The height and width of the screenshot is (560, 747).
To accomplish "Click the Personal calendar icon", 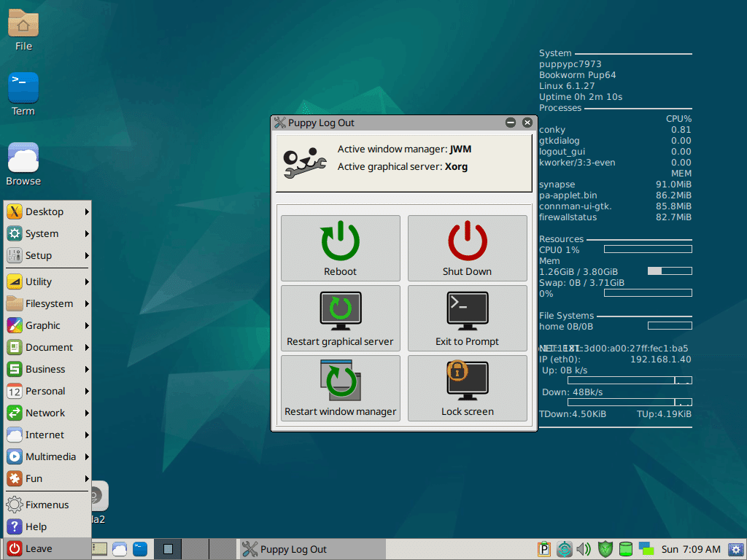I will [x=15, y=391].
